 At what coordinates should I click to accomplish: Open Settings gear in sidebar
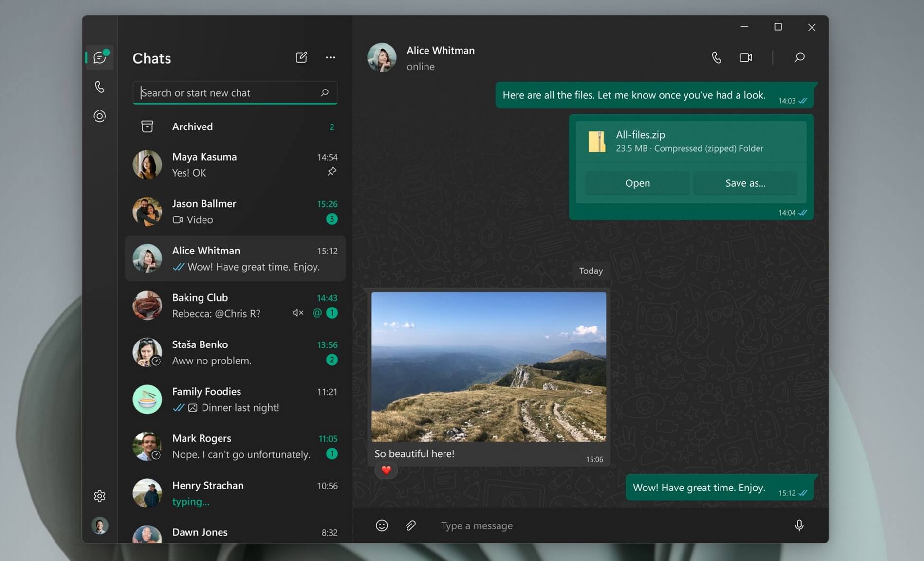click(x=100, y=496)
